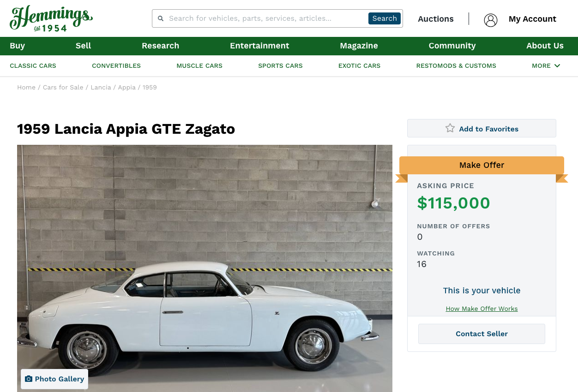Screen dimensions: 578x392
Task: Open the My Account link
Action: [x=532, y=19]
